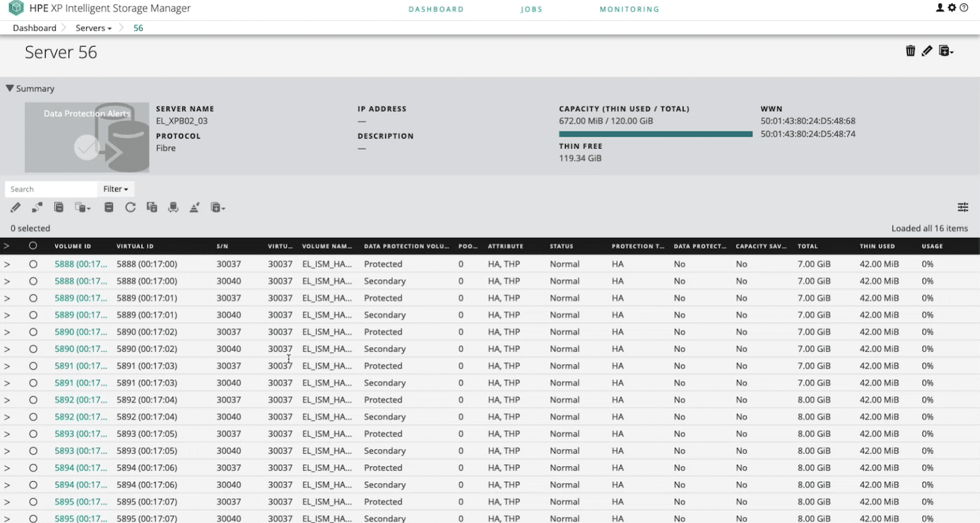Image resolution: width=980 pixels, height=523 pixels.
Task: Select radio for 5893 Protected row
Action: point(33,434)
